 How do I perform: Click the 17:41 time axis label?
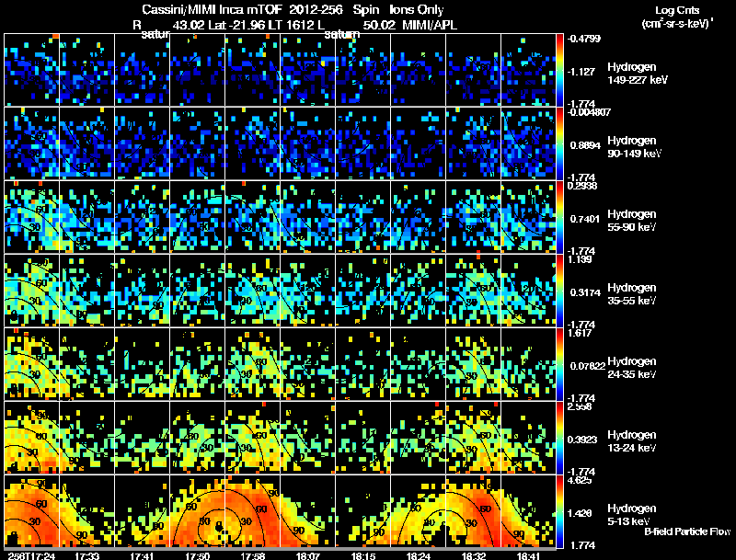pos(142,555)
